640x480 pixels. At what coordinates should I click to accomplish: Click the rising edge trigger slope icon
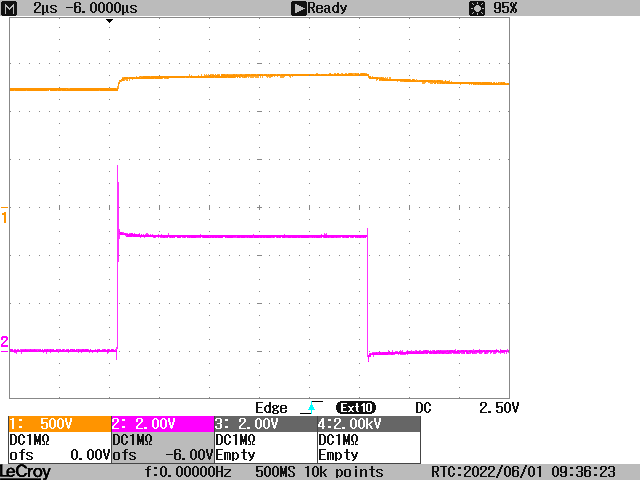point(311,407)
